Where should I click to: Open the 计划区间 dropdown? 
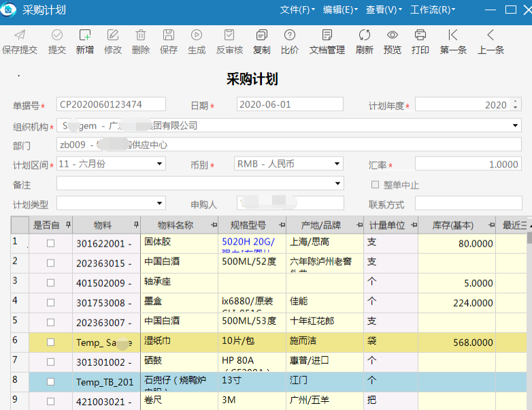tap(159, 163)
